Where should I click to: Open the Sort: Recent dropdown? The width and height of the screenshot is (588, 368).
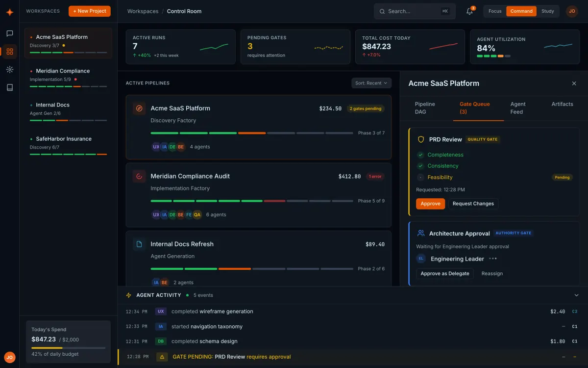[371, 83]
